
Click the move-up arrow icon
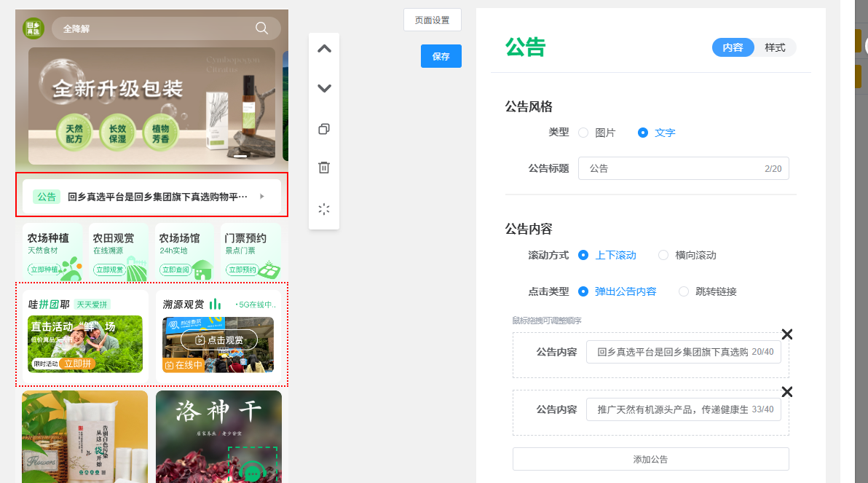[324, 50]
